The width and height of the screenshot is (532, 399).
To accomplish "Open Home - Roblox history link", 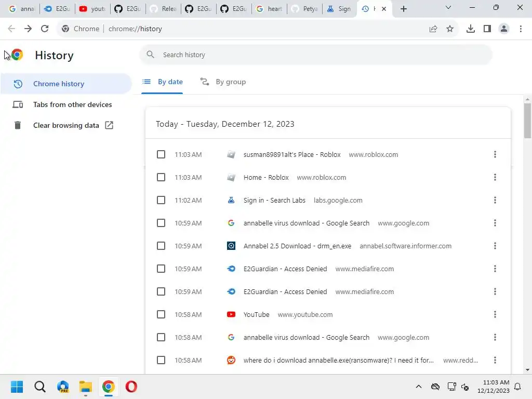I will point(266,178).
